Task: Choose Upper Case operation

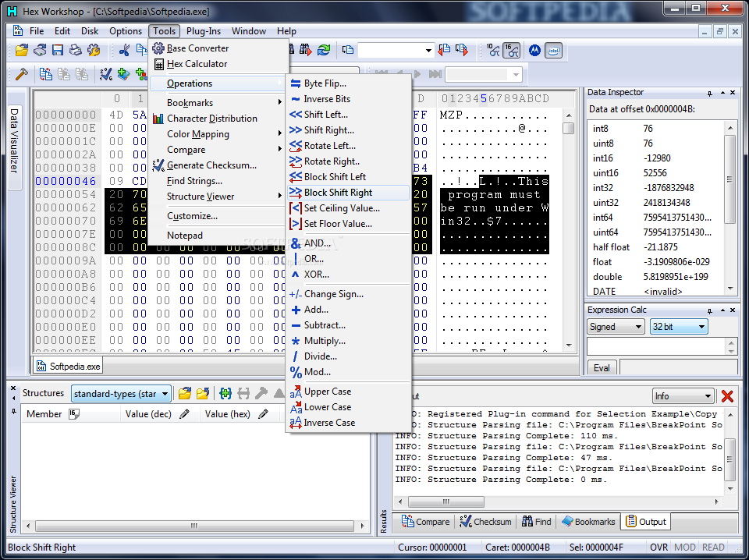Action: pos(349,392)
